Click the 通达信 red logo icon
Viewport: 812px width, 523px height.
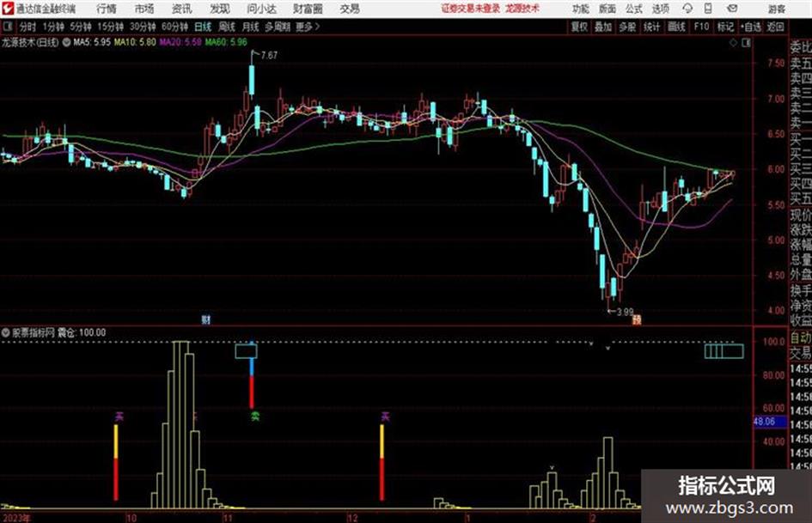pos(8,9)
